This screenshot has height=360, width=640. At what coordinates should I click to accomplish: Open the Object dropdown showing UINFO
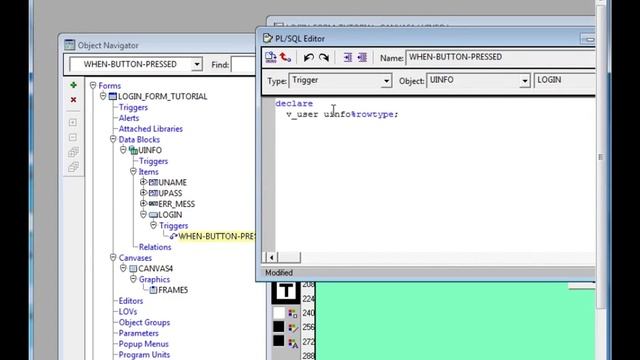pos(525,81)
